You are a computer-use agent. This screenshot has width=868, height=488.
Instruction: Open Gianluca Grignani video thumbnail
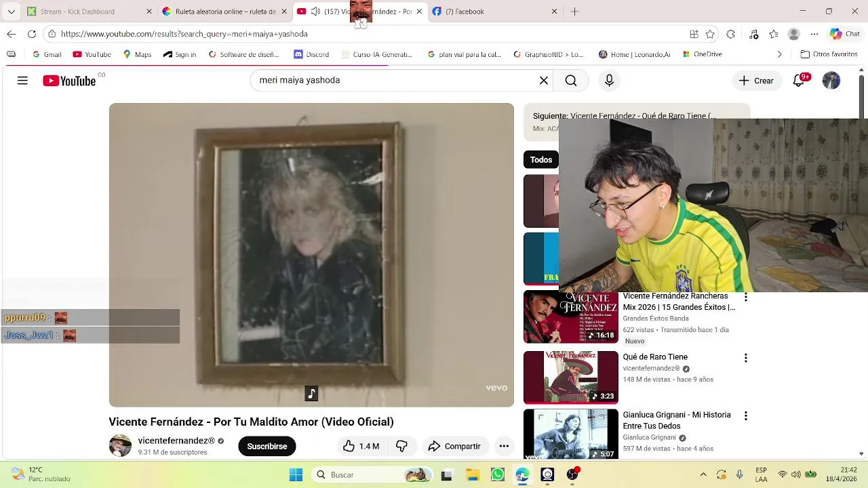pos(571,434)
